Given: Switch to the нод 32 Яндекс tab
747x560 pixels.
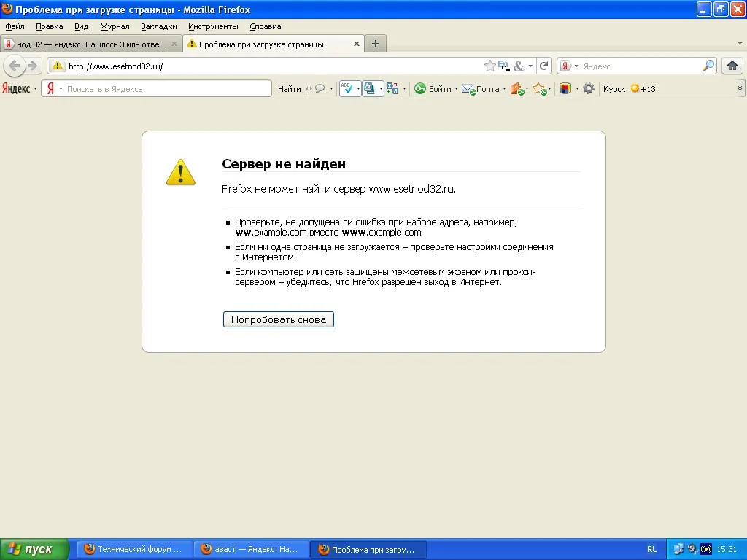Looking at the screenshot, I should pyautogui.click(x=91, y=44).
